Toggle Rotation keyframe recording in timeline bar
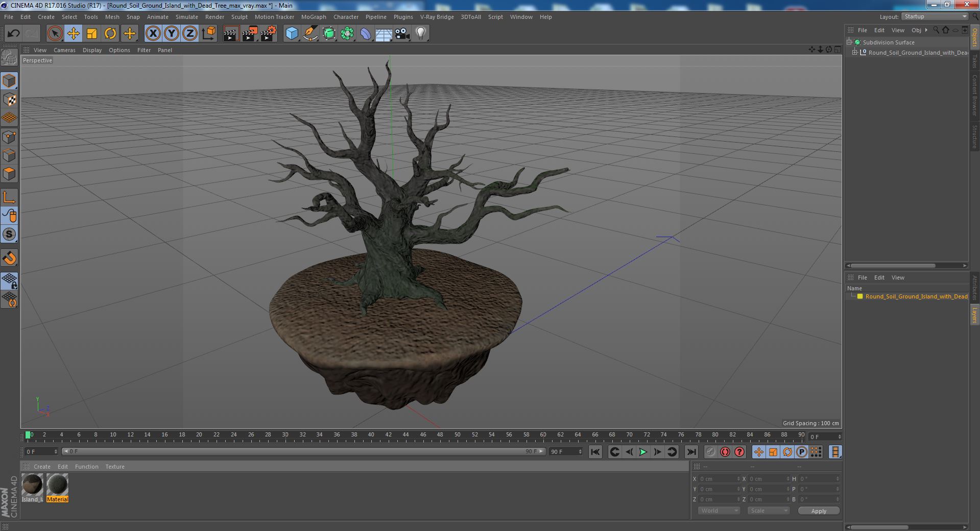980x531 pixels. coord(787,452)
